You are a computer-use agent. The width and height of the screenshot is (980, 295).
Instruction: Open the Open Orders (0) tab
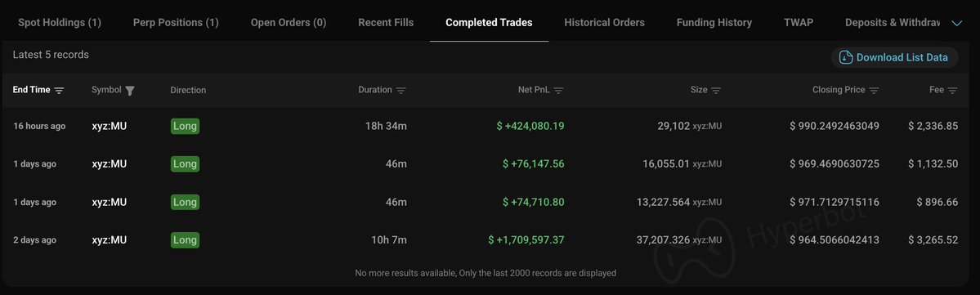point(289,23)
